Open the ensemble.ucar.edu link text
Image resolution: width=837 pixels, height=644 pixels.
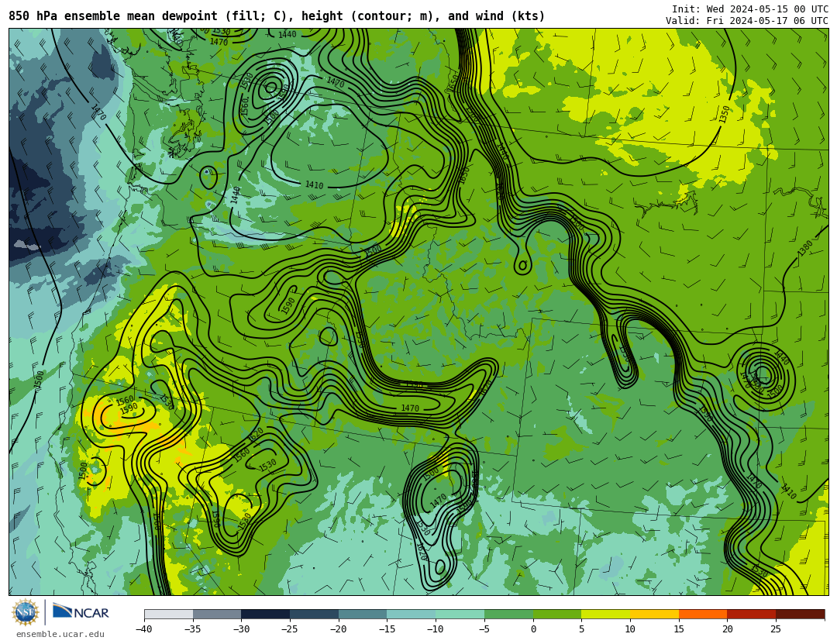click(x=60, y=635)
